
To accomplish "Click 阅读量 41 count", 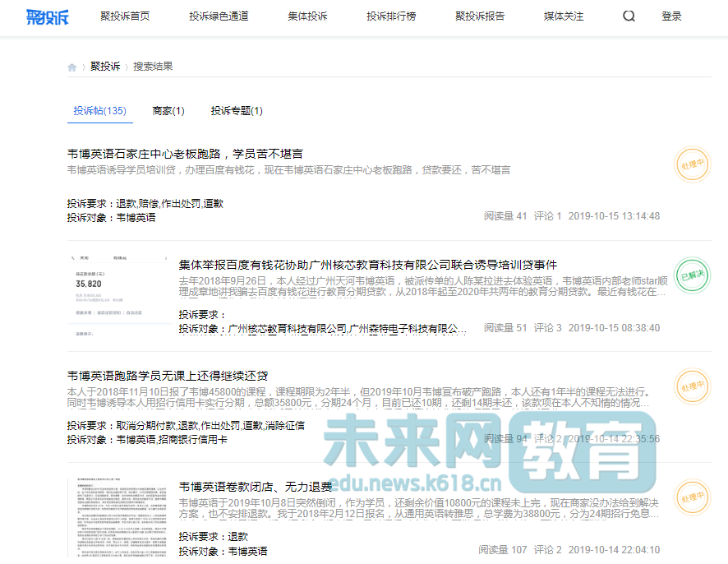I will pyautogui.click(x=505, y=216).
